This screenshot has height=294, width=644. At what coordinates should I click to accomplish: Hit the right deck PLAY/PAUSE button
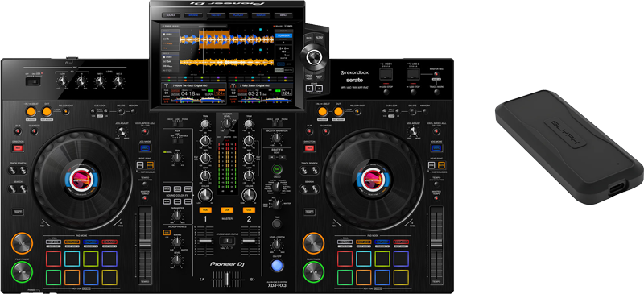coord(313,271)
